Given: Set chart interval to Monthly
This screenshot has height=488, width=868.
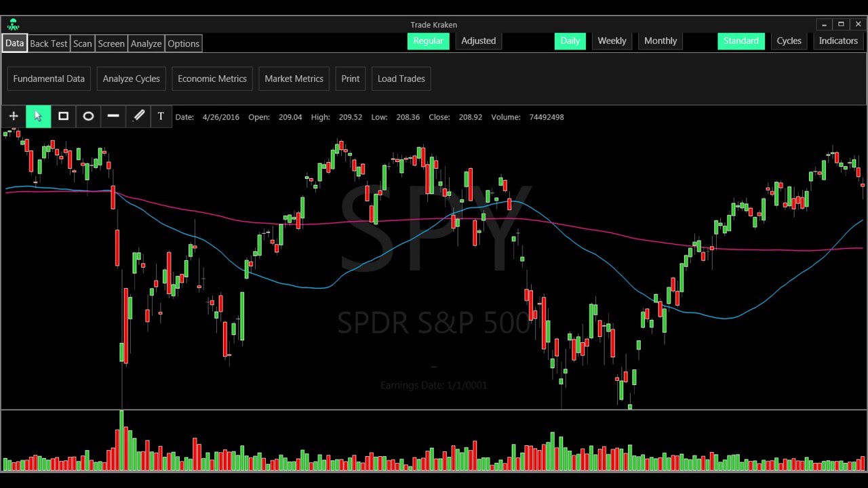Looking at the screenshot, I should 660,41.
